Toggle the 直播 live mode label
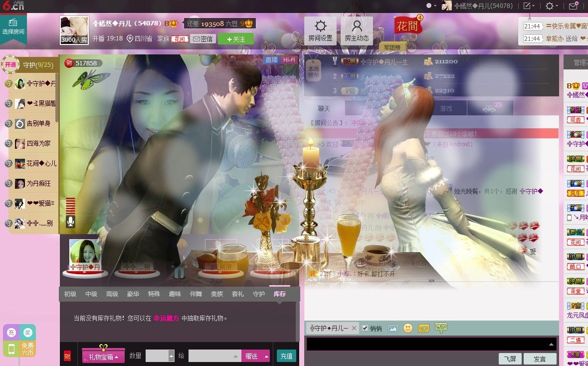This screenshot has height=366, width=588. pos(271,60)
